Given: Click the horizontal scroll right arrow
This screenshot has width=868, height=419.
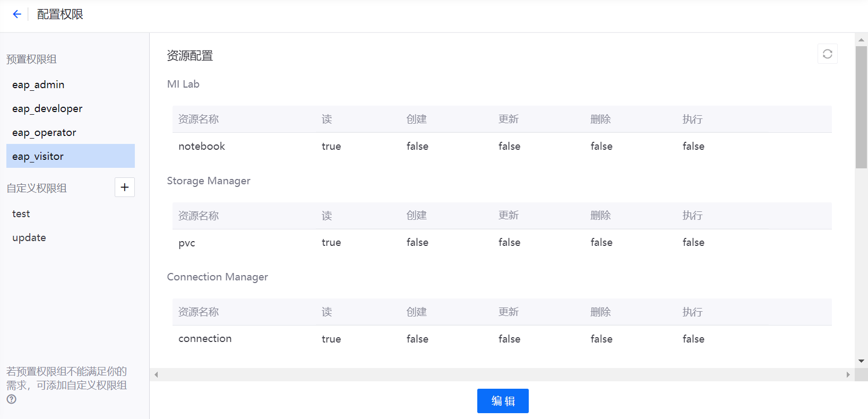Looking at the screenshot, I should coord(848,374).
